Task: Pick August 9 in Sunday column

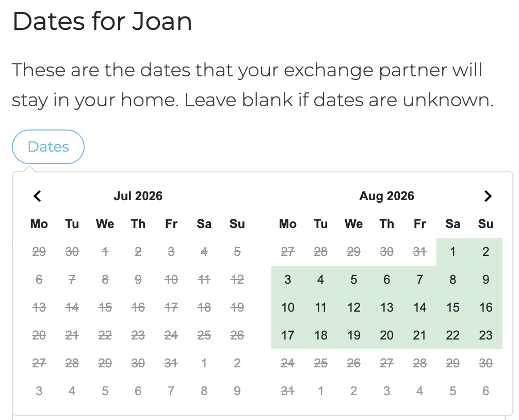Action: [x=485, y=279]
